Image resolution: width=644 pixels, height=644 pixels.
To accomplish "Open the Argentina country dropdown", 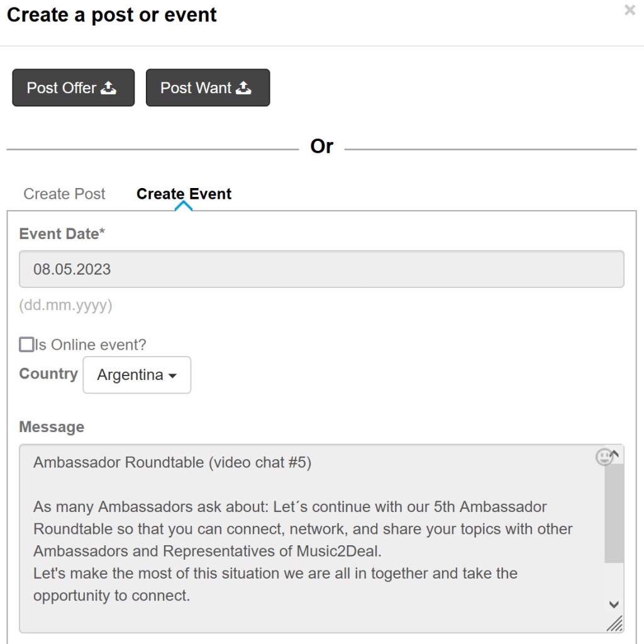I will coord(136,375).
